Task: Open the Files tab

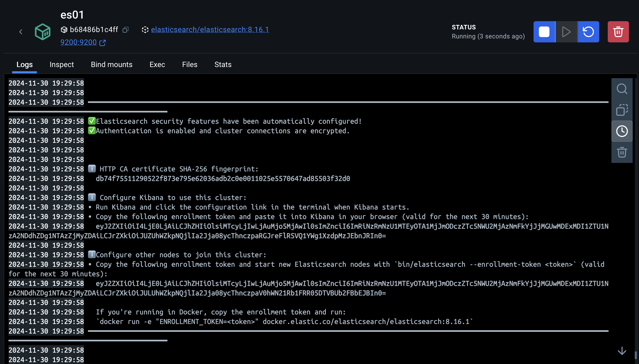Action: point(190,64)
